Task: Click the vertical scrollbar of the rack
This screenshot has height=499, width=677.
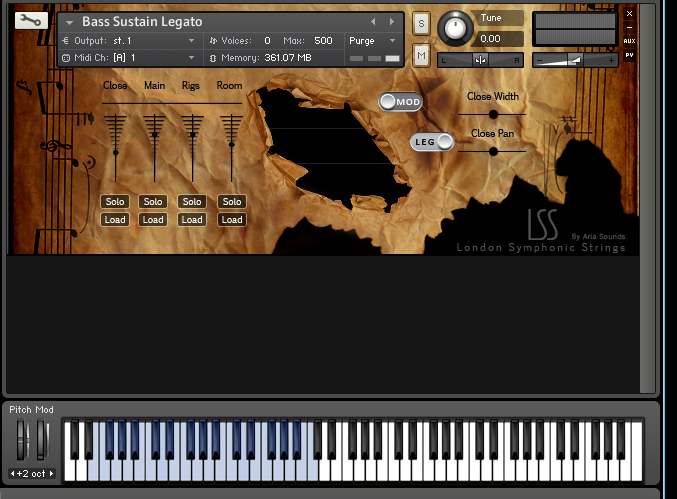Action: [647, 199]
